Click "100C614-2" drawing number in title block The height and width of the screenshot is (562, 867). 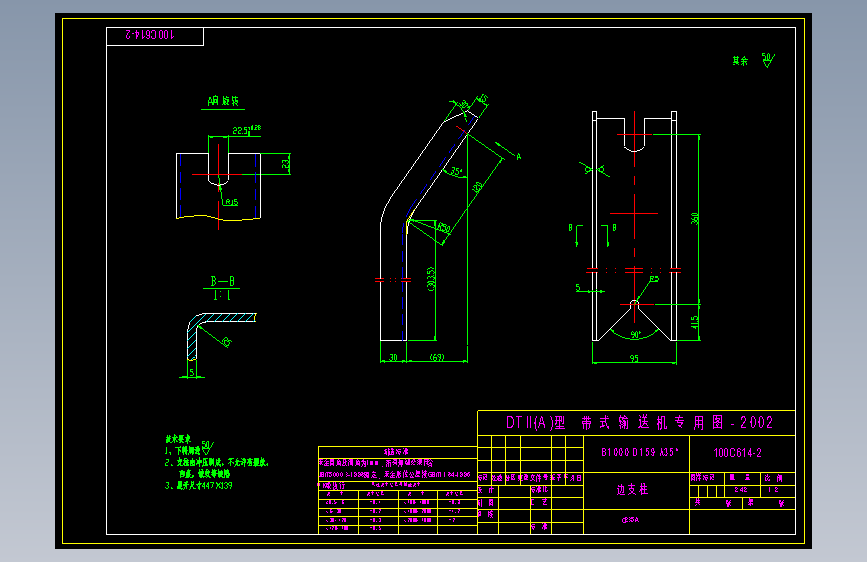point(738,453)
